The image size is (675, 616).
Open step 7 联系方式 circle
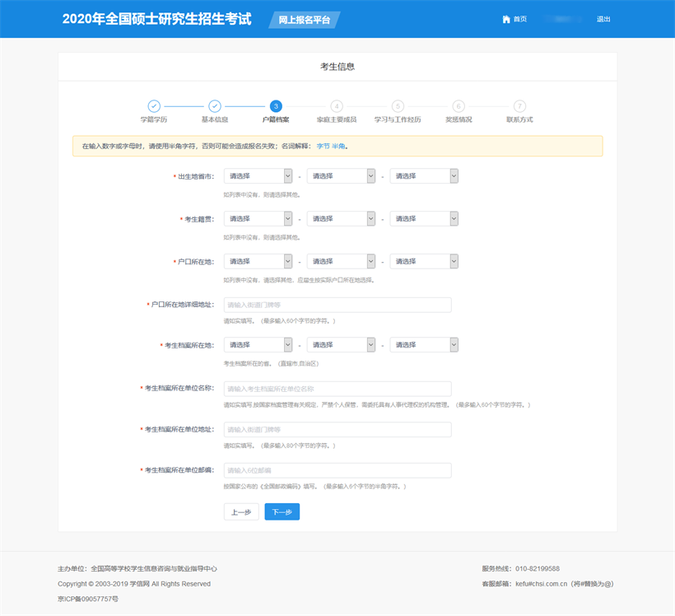tap(519, 106)
